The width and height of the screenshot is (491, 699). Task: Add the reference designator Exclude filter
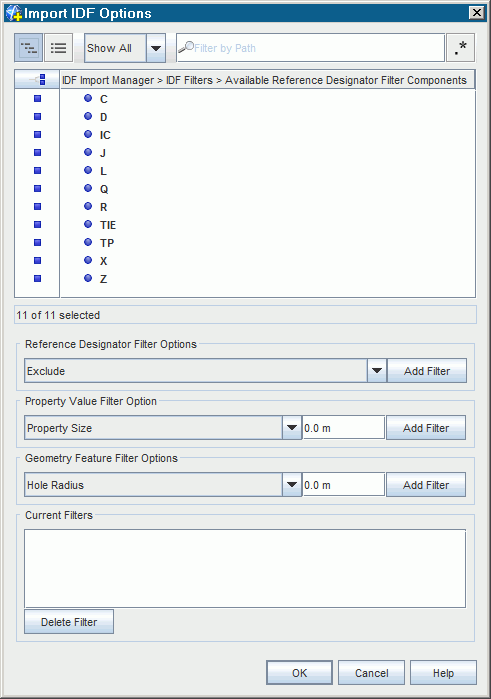coord(427,371)
